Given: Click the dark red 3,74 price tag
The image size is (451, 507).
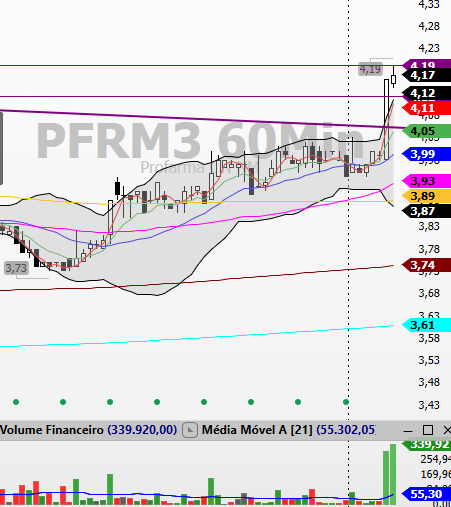Looking at the screenshot, I should tap(427, 265).
